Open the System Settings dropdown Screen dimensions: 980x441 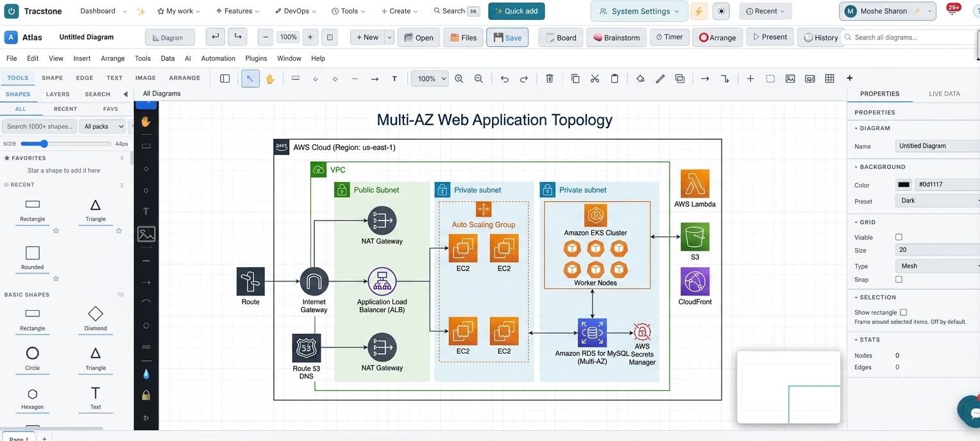pyautogui.click(x=639, y=12)
